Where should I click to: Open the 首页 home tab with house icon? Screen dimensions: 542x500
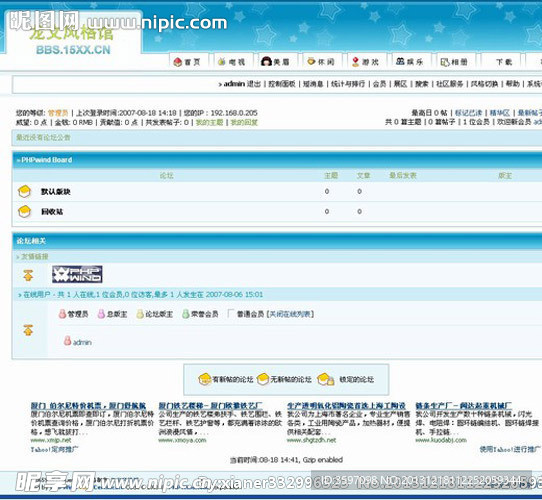coord(187,62)
